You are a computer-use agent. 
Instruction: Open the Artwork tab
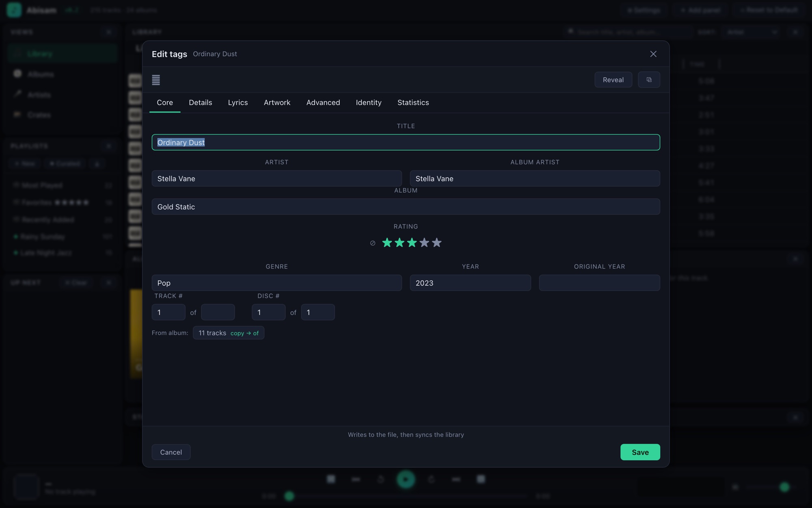pos(277,102)
